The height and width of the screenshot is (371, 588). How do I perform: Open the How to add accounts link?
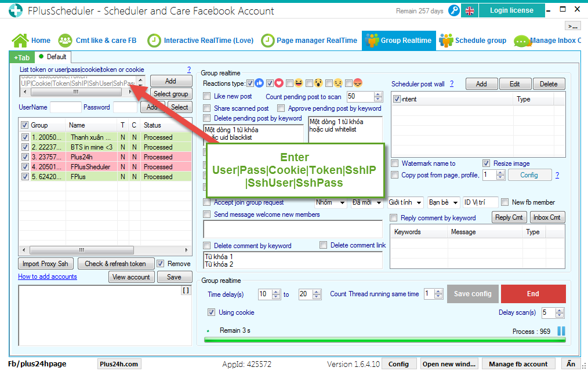pos(47,277)
